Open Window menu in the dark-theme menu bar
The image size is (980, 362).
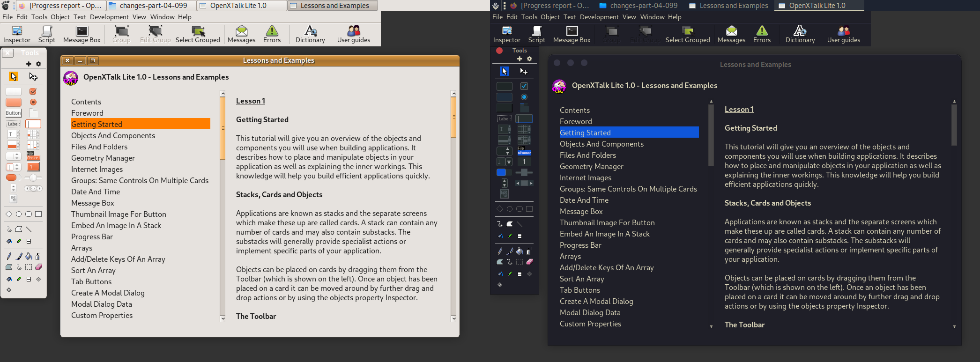click(x=652, y=17)
